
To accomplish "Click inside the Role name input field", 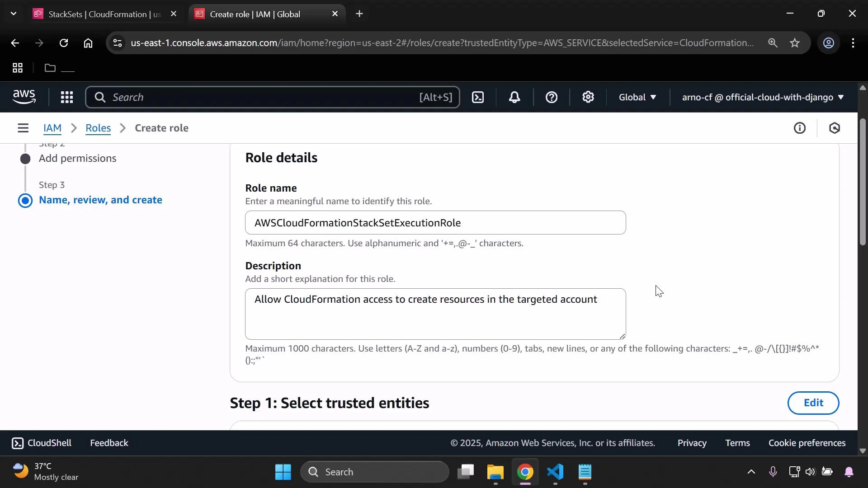I will [435, 222].
